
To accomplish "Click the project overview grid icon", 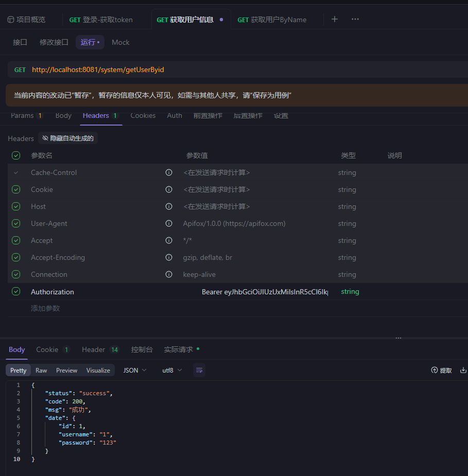I will (x=11, y=19).
